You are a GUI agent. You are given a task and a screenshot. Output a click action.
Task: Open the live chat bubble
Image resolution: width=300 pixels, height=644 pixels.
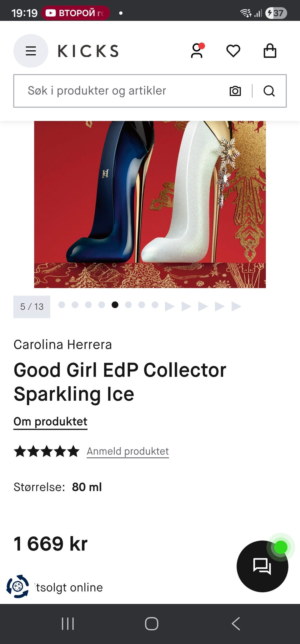pos(262,566)
